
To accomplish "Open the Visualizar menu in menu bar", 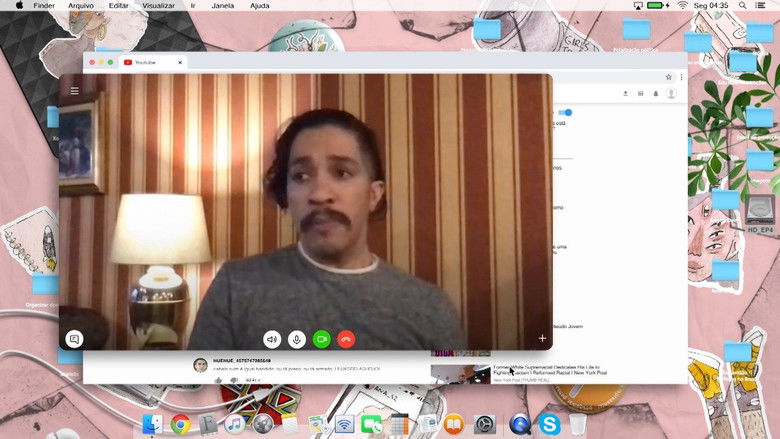I will pos(158,6).
